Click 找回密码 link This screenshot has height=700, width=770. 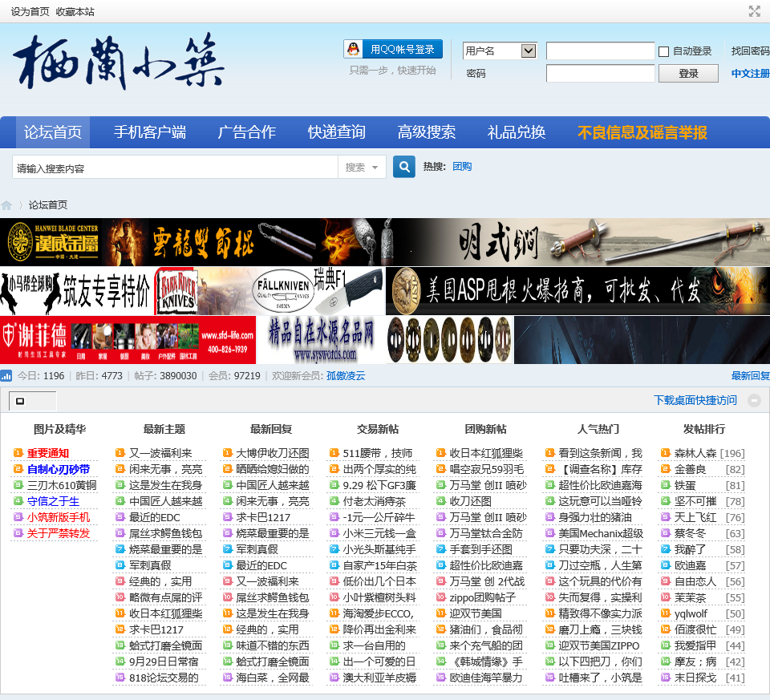751,51
